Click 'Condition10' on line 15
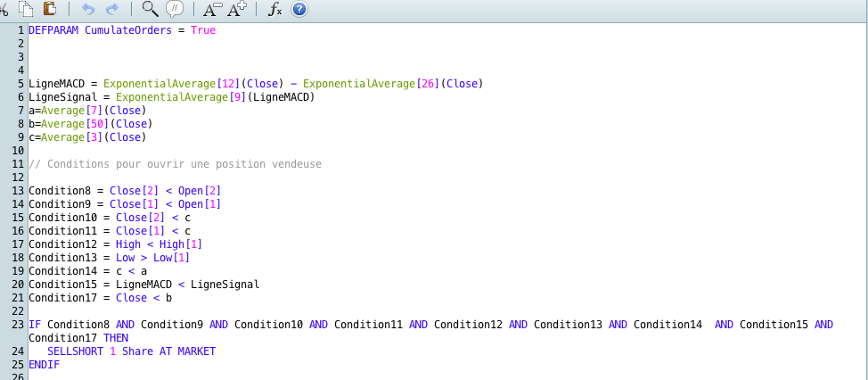This screenshot has height=380, width=868. click(63, 217)
